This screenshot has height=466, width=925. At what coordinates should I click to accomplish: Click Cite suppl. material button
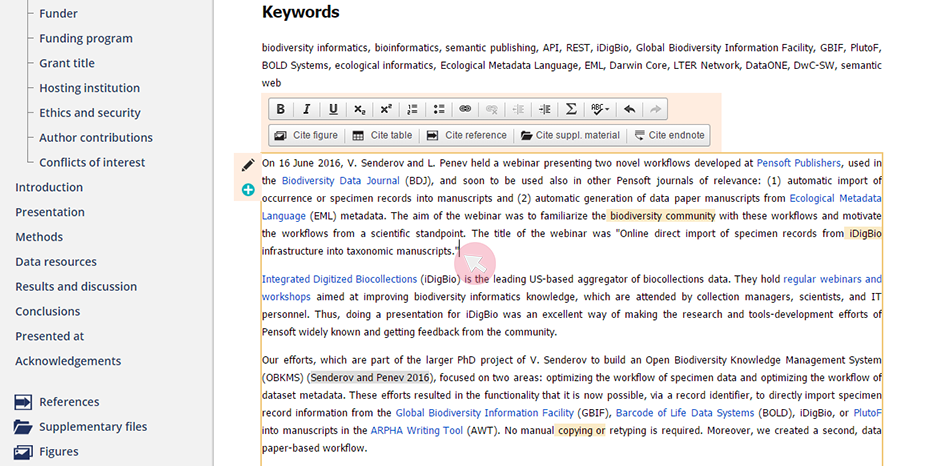[x=570, y=135]
